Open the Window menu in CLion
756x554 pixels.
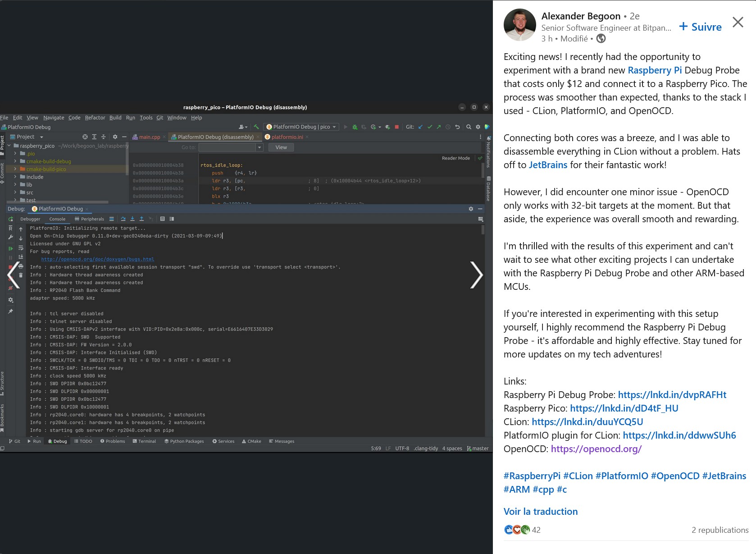tap(177, 118)
